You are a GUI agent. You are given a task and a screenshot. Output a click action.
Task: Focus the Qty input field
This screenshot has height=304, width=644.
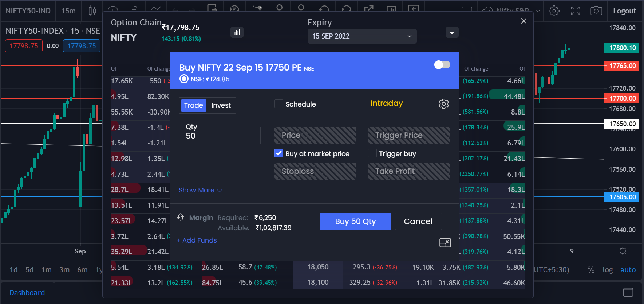click(x=220, y=136)
